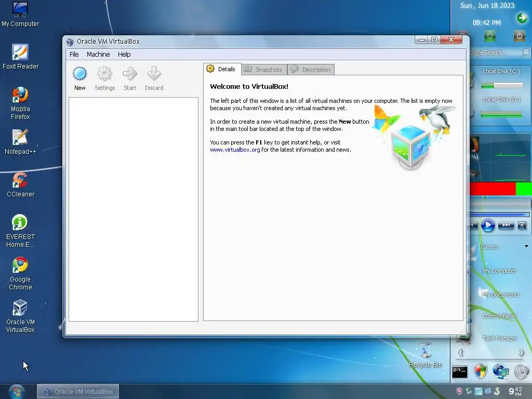Select the Details tab
This screenshot has height=399, width=532.
click(x=222, y=69)
